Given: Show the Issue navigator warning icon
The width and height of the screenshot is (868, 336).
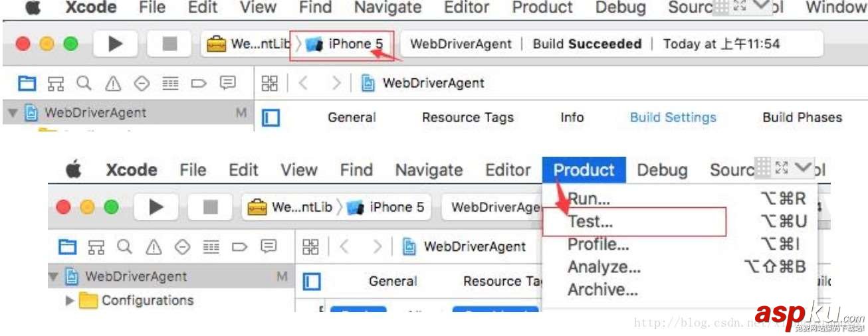Looking at the screenshot, I should (113, 83).
